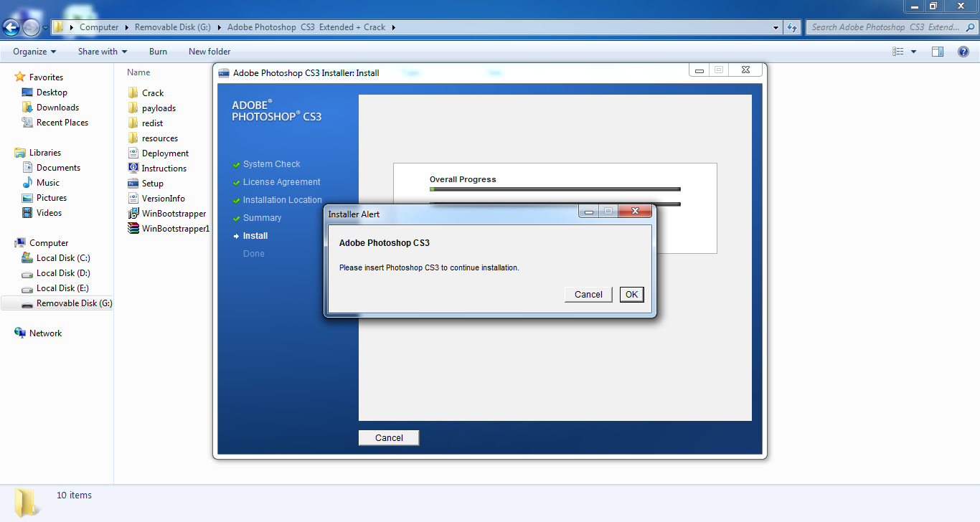Select Removable Disk (G:) in sidebar
The width and height of the screenshot is (980, 522).
pyautogui.click(x=57, y=303)
